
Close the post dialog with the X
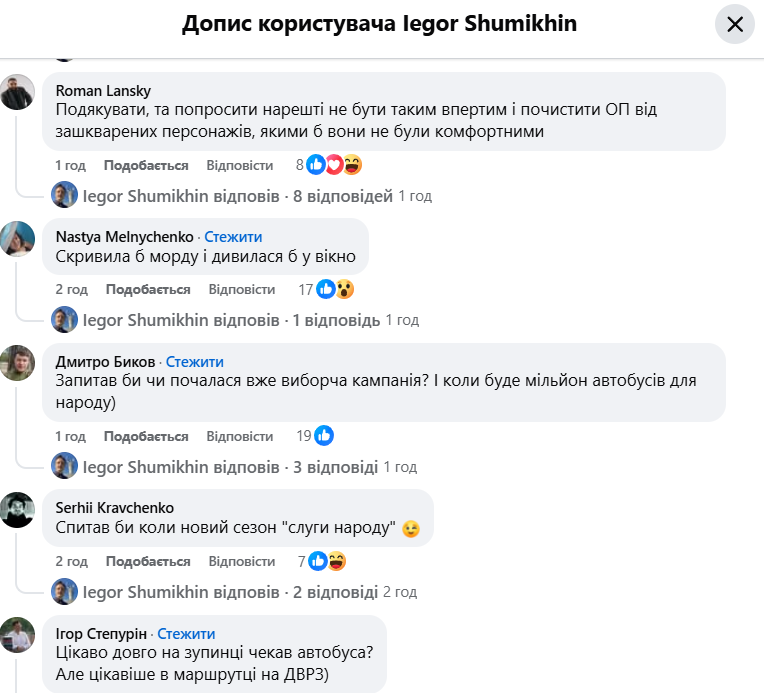click(735, 24)
